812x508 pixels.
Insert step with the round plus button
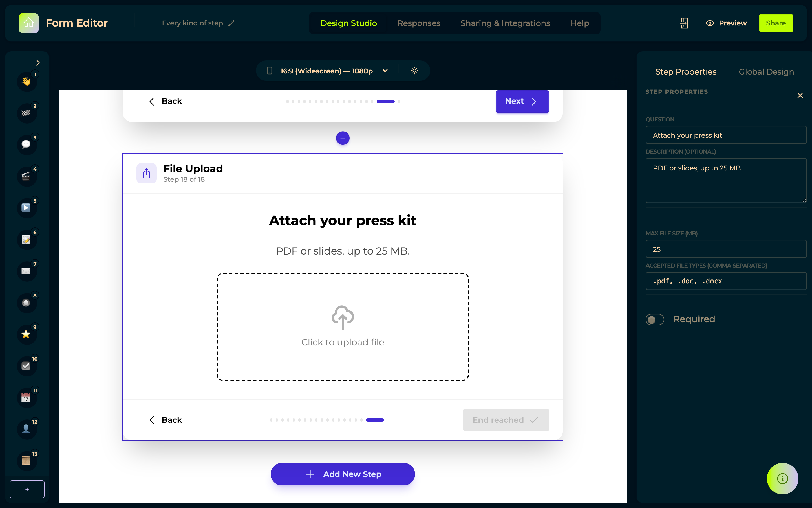click(343, 138)
